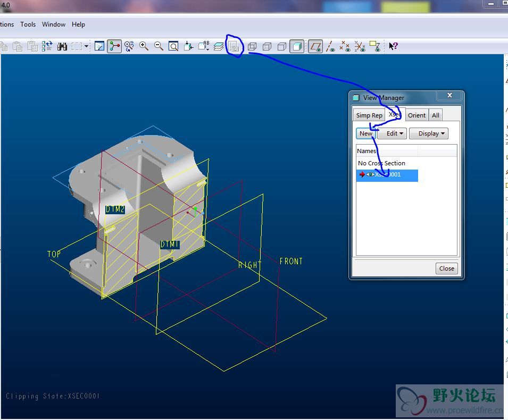Select No Cross Section entry
This screenshot has width=508, height=420.
click(381, 163)
